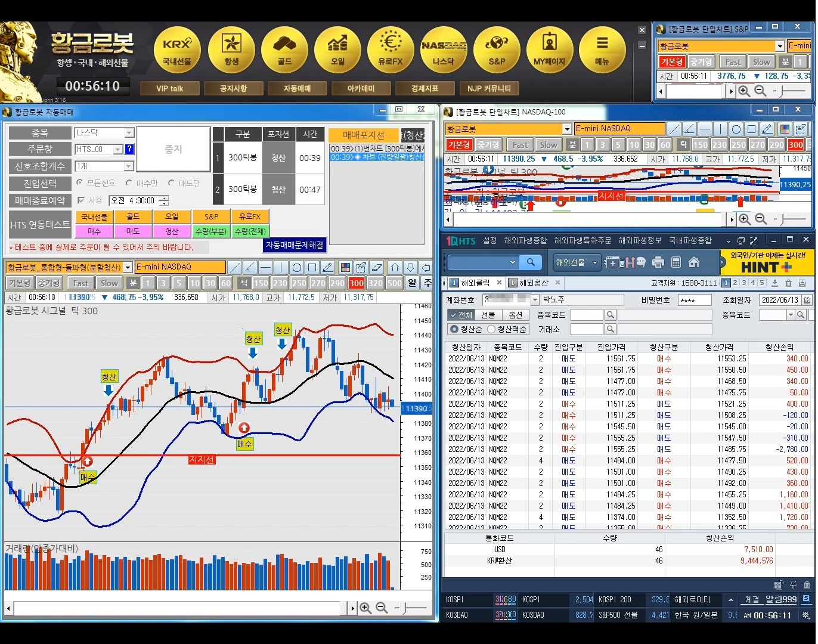Expand the 종목 나스닥 dropdown
The image size is (818, 644).
point(129,133)
